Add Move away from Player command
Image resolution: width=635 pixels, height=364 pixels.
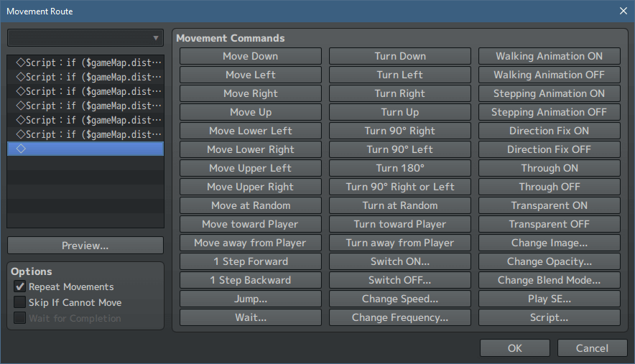(x=251, y=243)
